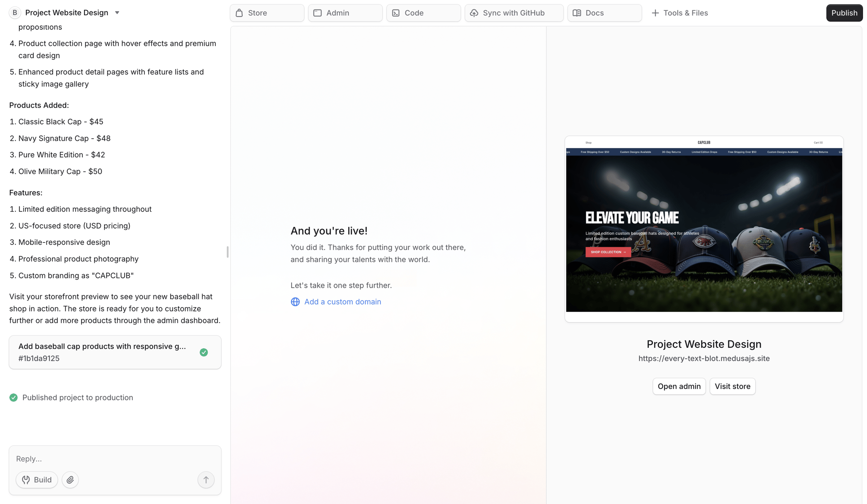Click the Visit store button
The height and width of the screenshot is (504, 867).
coord(732,386)
